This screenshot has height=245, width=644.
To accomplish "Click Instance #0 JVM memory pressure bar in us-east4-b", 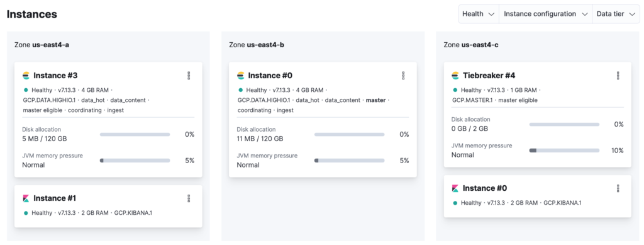I will 350,161.
